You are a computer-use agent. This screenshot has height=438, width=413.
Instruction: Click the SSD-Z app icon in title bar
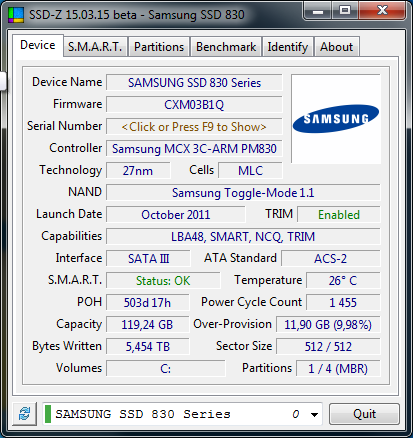coord(16,15)
